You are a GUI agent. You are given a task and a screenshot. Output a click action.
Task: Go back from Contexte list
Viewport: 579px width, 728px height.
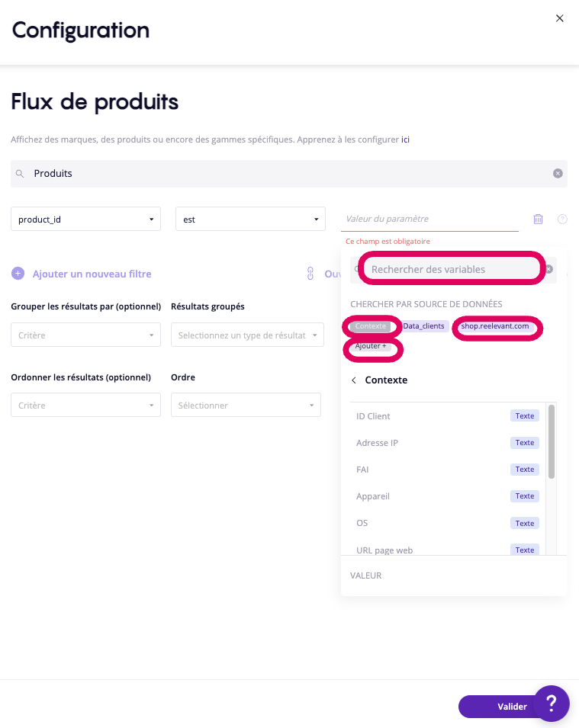(354, 380)
